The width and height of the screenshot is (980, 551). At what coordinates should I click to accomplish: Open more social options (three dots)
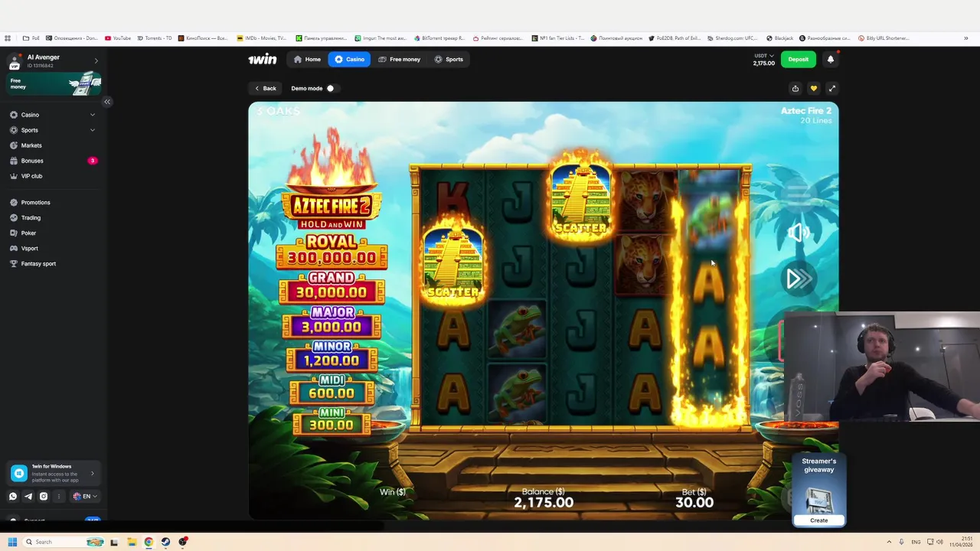tap(59, 496)
